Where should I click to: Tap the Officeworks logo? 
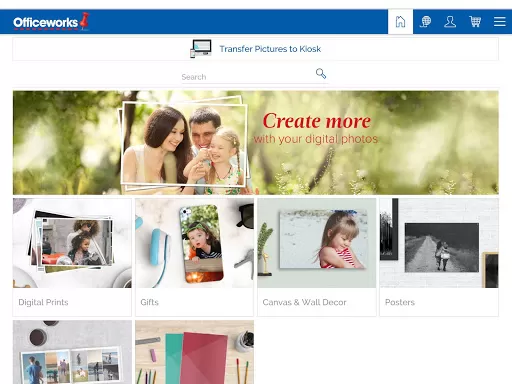pyautogui.click(x=51, y=22)
